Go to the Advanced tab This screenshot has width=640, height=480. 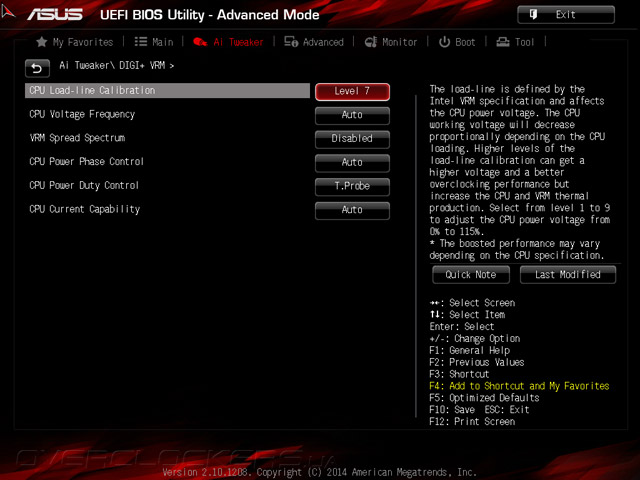click(x=314, y=42)
